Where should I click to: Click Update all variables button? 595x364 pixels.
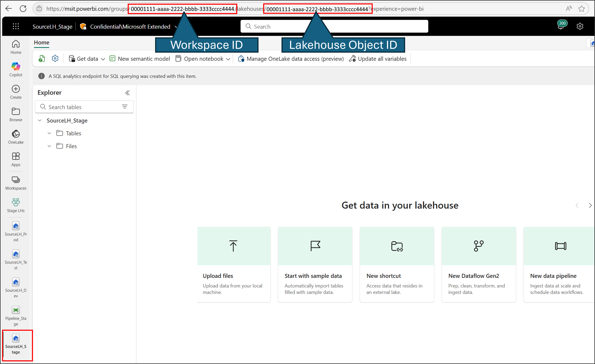tap(378, 59)
